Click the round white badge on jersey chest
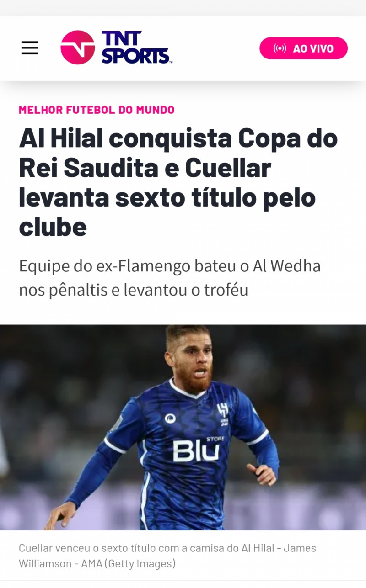 pyautogui.click(x=170, y=418)
